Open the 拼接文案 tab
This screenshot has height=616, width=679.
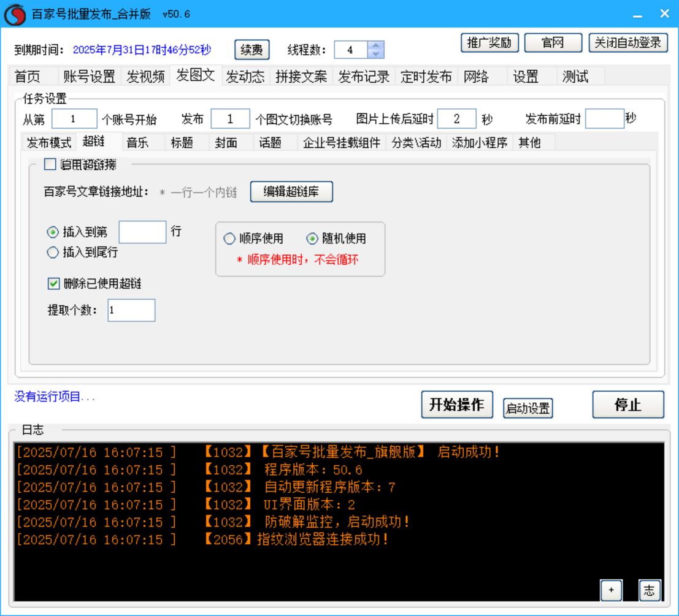(301, 77)
